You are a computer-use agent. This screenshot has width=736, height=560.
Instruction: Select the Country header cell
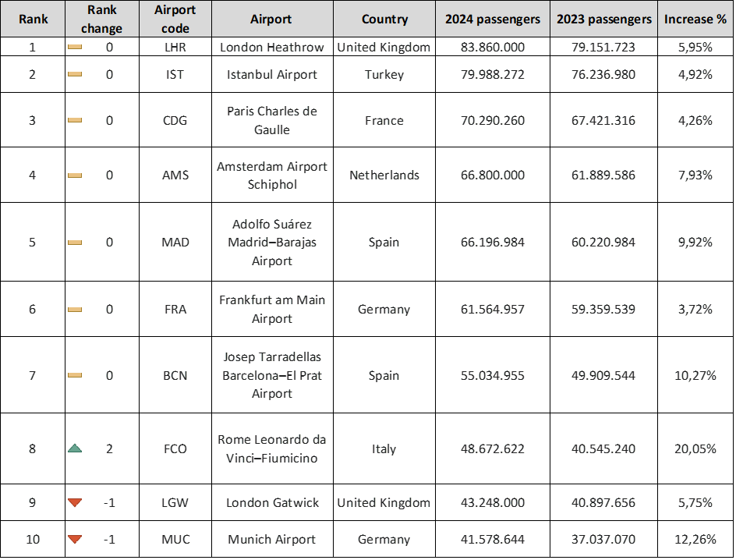[x=384, y=19]
